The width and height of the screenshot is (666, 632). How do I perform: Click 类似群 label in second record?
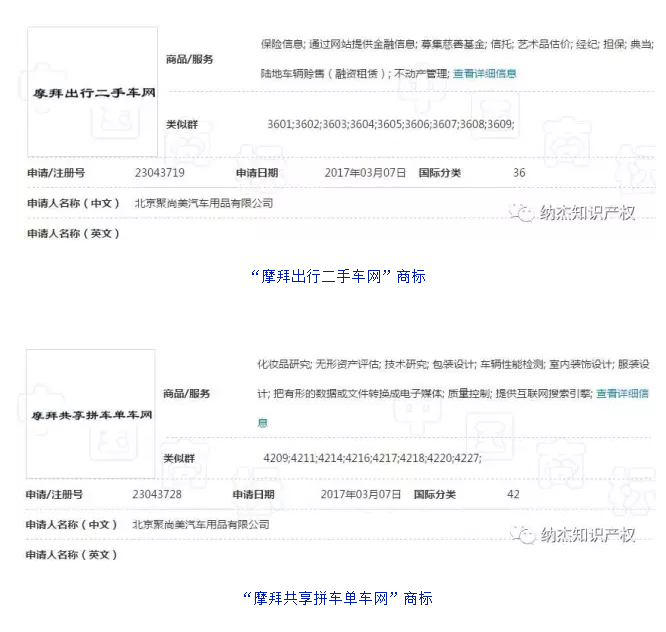[179, 458]
